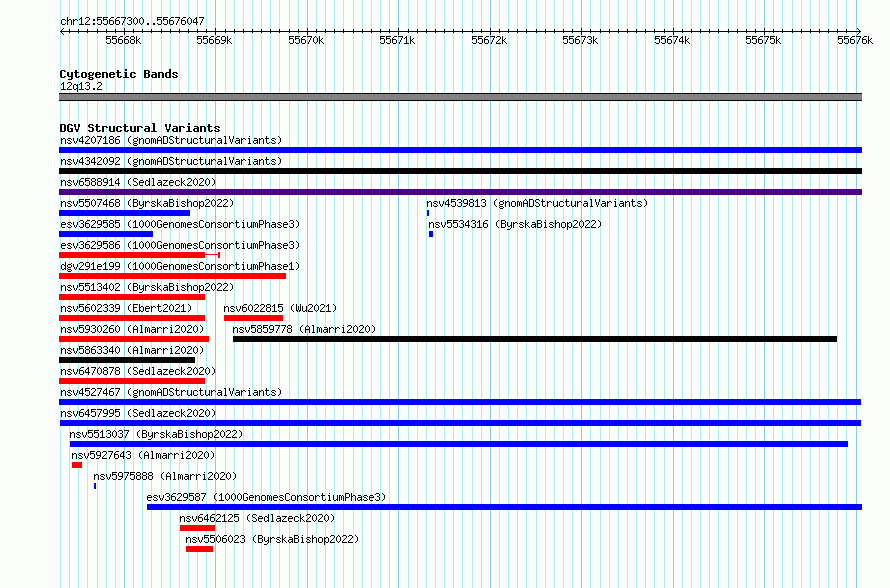The image size is (890, 588).
Task: Click the 55671k ruler position
Action: coord(397,40)
